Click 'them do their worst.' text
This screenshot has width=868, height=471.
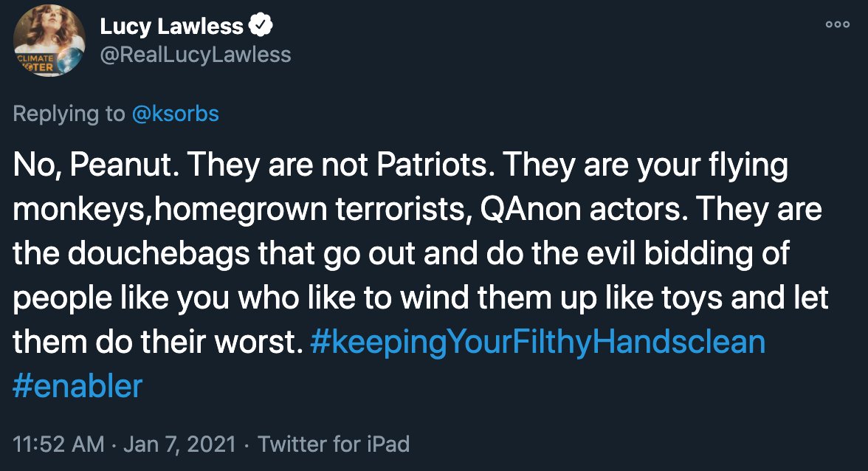tap(156, 343)
